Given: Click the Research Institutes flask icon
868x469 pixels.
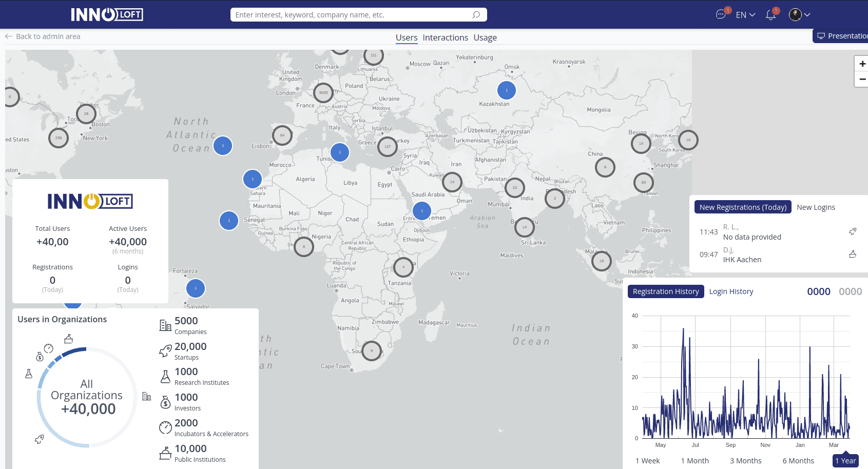Looking at the screenshot, I should point(165,377).
